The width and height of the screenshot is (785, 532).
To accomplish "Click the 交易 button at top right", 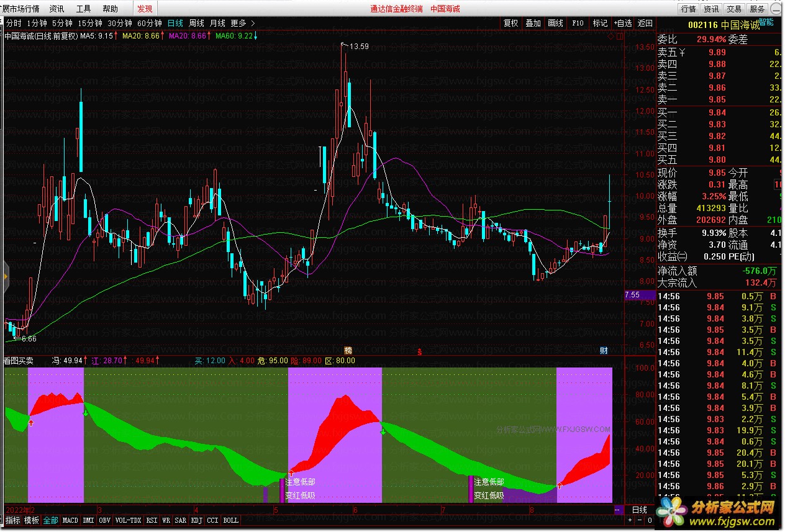I will [734, 9].
